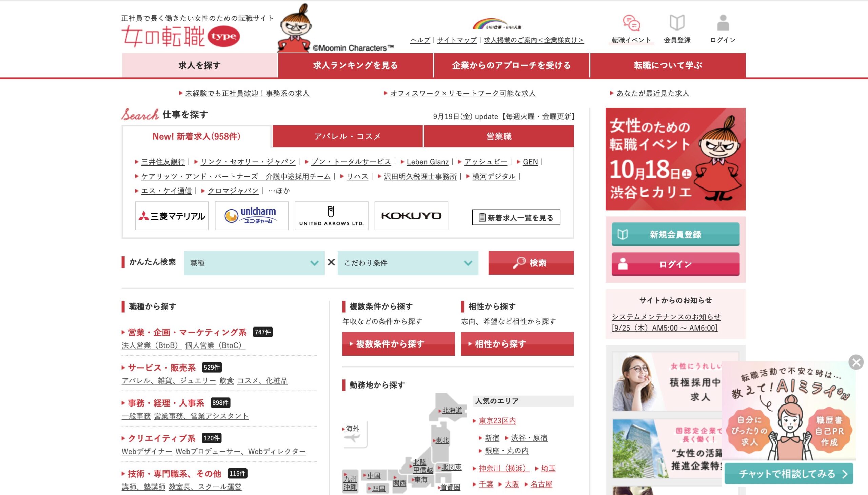Screen dimensions: 868x495
Task: Open 求人ランキングを見る menu item
Action: tap(355, 65)
